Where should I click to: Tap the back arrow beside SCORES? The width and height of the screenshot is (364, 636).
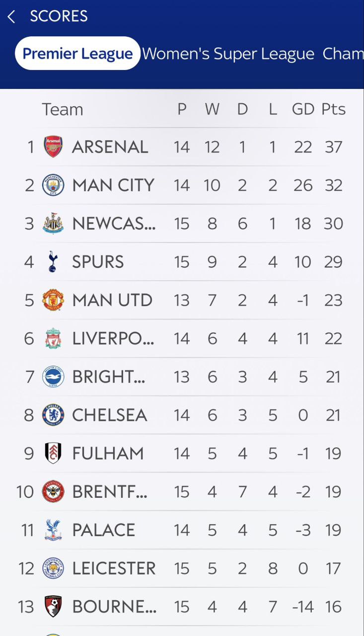pyautogui.click(x=11, y=16)
